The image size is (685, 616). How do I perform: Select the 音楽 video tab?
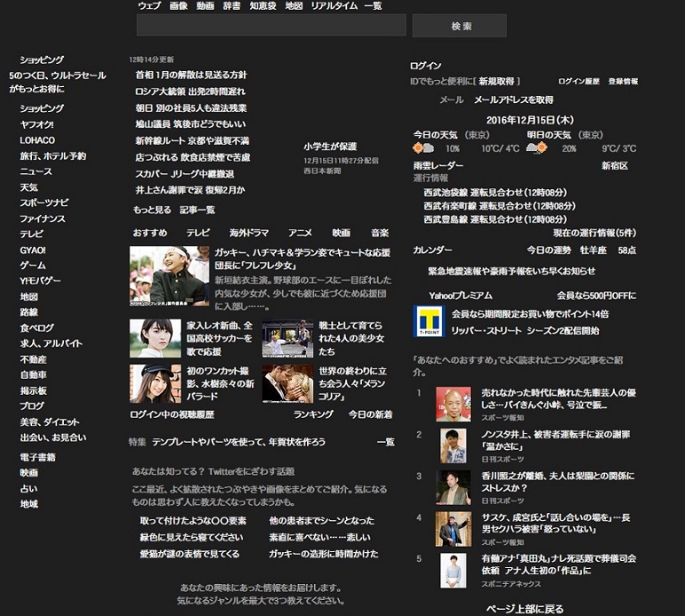click(x=380, y=233)
